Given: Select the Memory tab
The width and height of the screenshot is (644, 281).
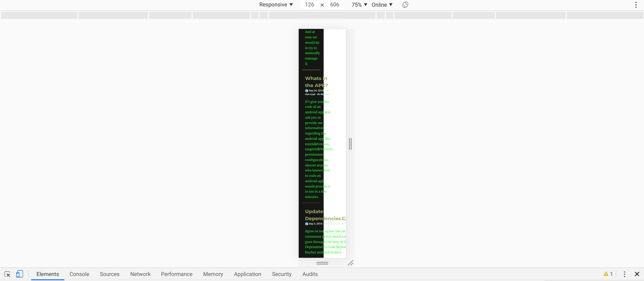Looking at the screenshot, I should (x=213, y=274).
